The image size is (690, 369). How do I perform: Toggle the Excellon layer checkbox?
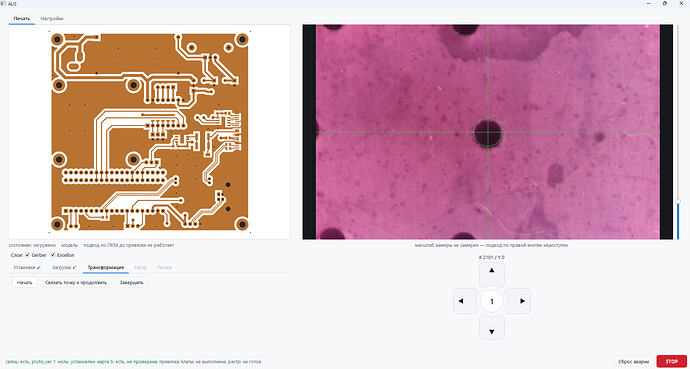click(53, 255)
